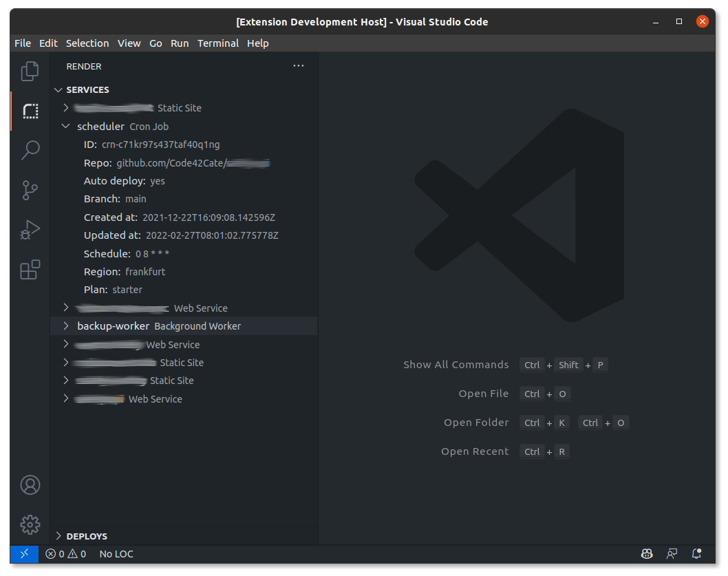Expand the Web Service directly below backup-worker
Image resolution: width=728 pixels, height=576 pixels.
[66, 344]
